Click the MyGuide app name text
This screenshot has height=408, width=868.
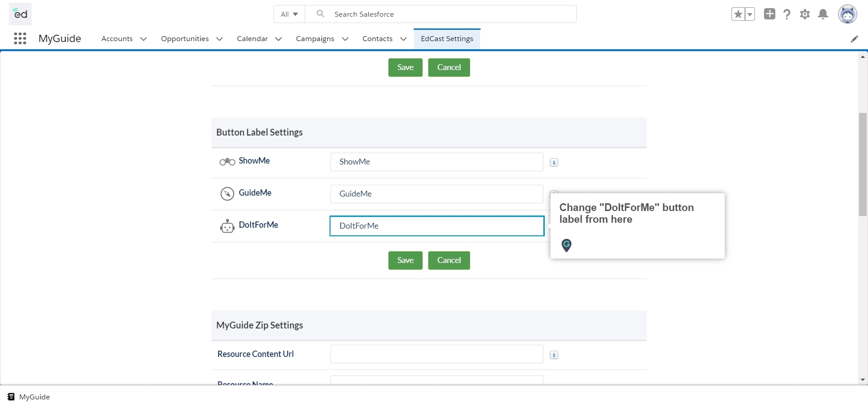pyautogui.click(x=60, y=38)
